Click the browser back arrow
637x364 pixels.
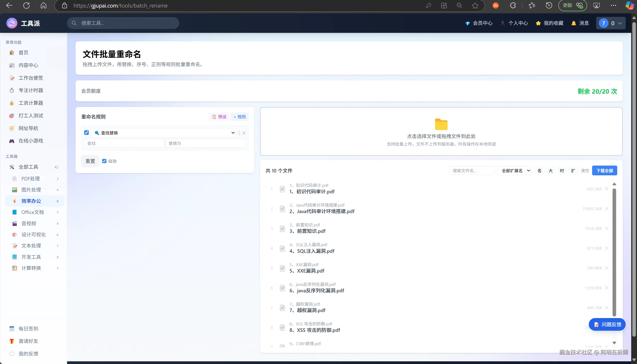(x=9, y=6)
